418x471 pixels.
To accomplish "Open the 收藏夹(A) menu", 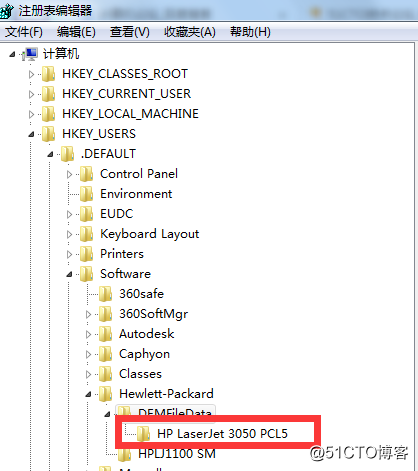I will pyautogui.click(x=190, y=32).
